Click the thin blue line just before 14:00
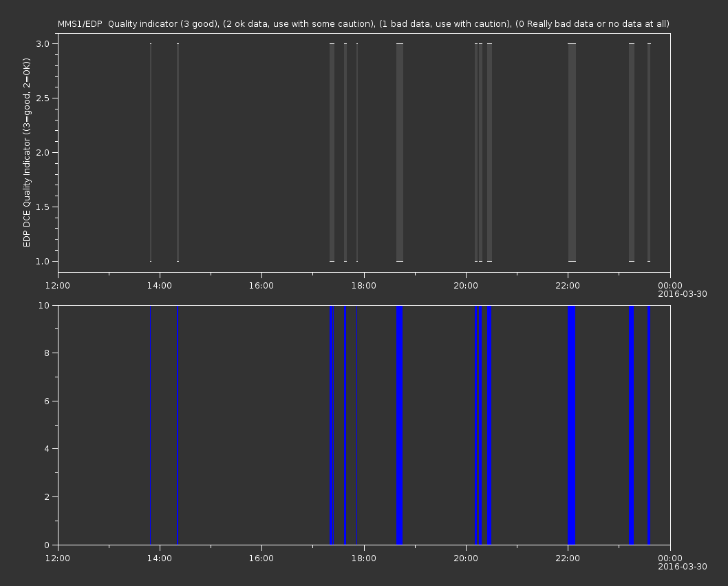The height and width of the screenshot is (586, 728). (151, 425)
